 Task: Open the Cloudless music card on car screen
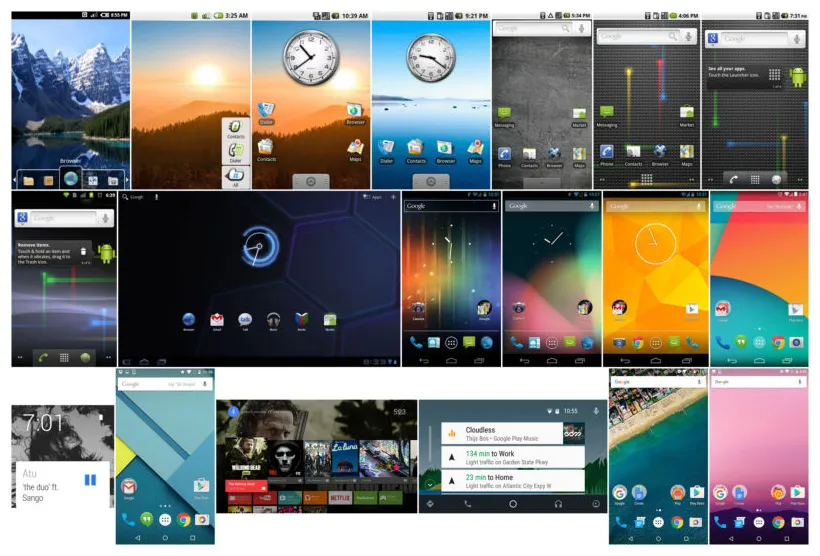513,434
